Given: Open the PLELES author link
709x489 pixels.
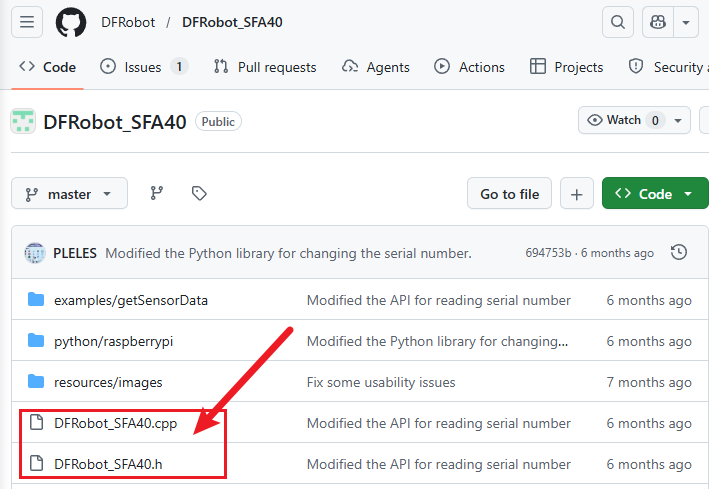Looking at the screenshot, I should coord(75,253).
